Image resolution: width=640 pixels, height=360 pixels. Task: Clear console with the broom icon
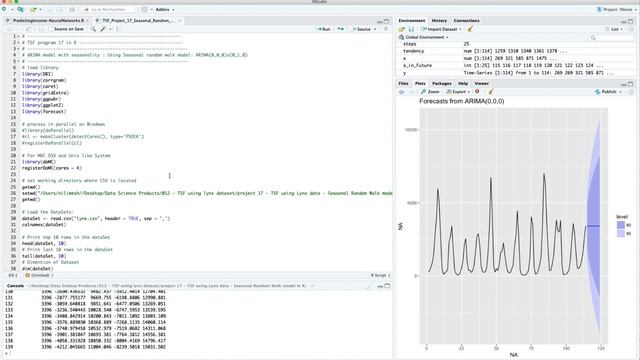point(369,287)
